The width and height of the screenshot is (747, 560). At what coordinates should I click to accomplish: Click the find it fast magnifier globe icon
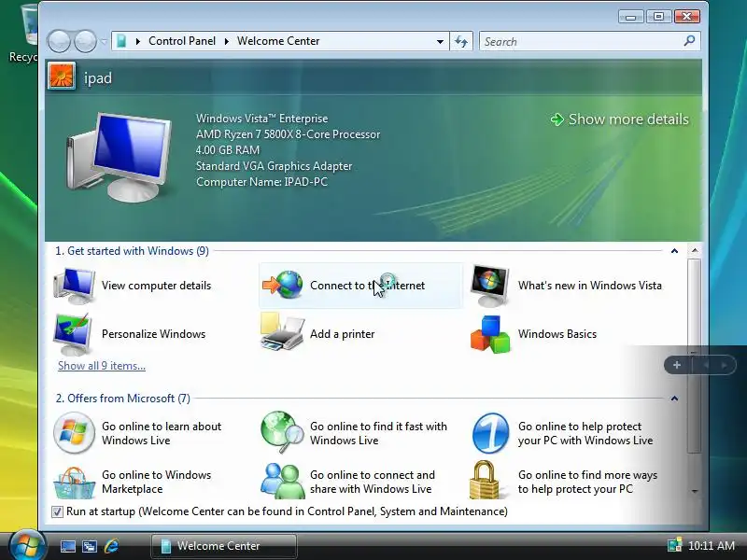[x=282, y=432]
